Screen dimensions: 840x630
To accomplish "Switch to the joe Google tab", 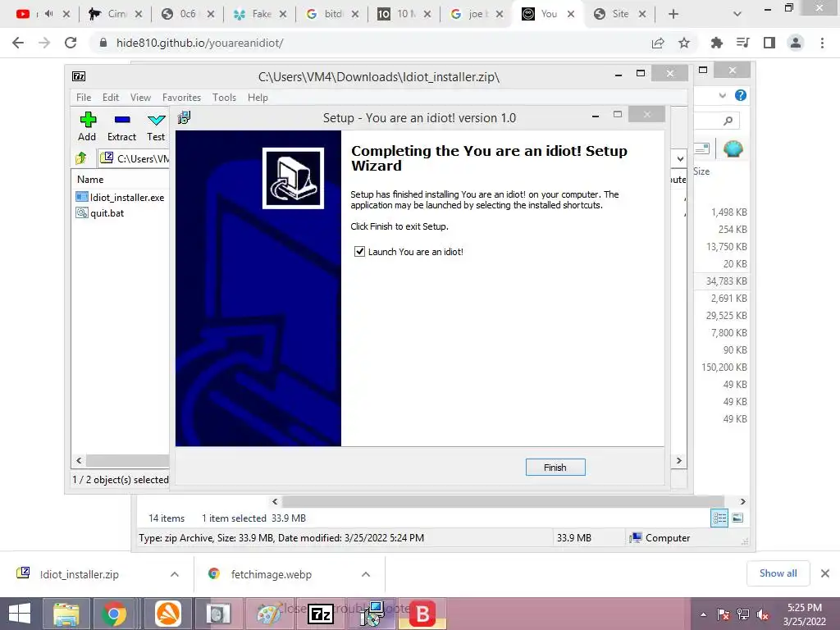I will click(x=476, y=14).
